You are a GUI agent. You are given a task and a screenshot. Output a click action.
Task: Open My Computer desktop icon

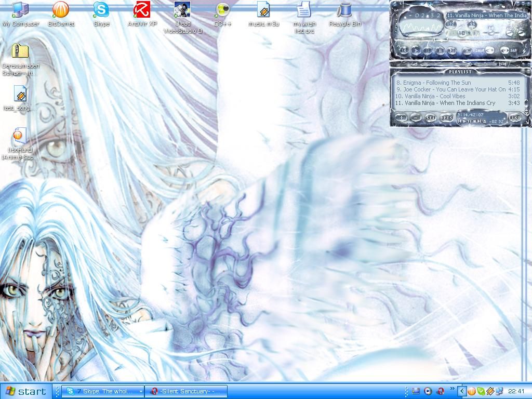pos(20,14)
